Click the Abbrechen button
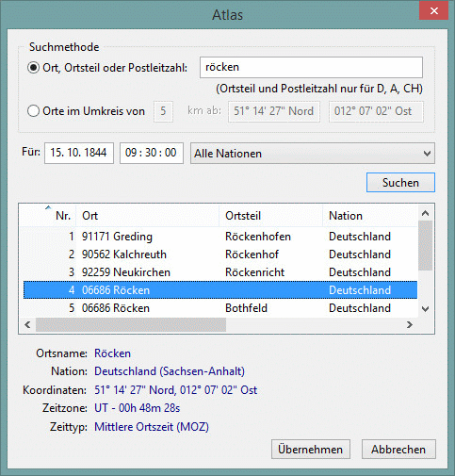The image size is (455, 476). (x=398, y=450)
